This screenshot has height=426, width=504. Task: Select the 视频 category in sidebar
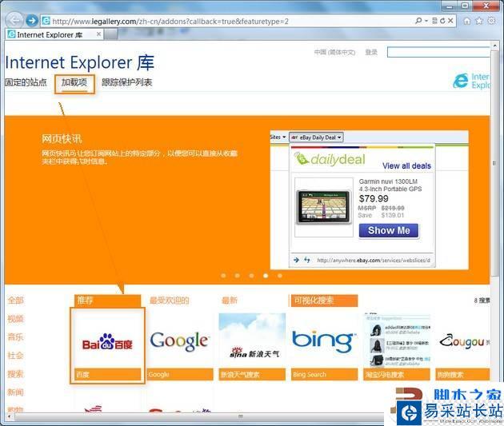point(15,319)
